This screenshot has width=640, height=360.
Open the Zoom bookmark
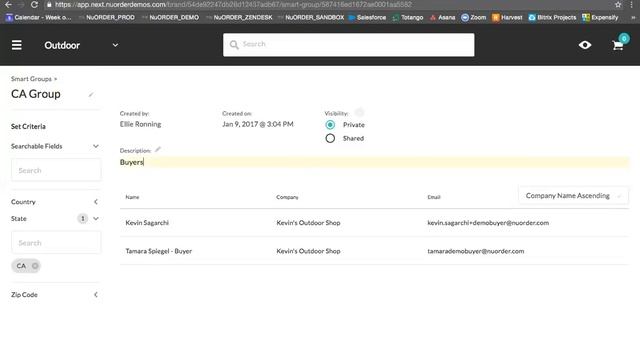tap(474, 18)
